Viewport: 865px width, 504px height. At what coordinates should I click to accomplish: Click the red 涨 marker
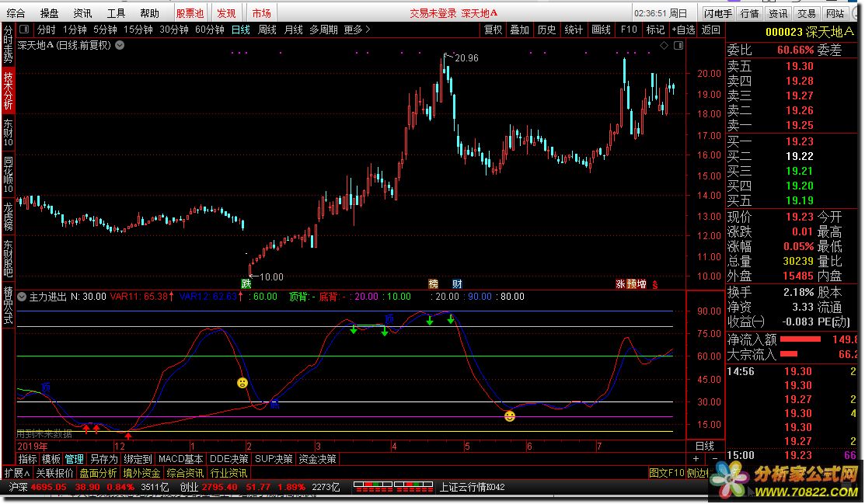tap(620, 284)
